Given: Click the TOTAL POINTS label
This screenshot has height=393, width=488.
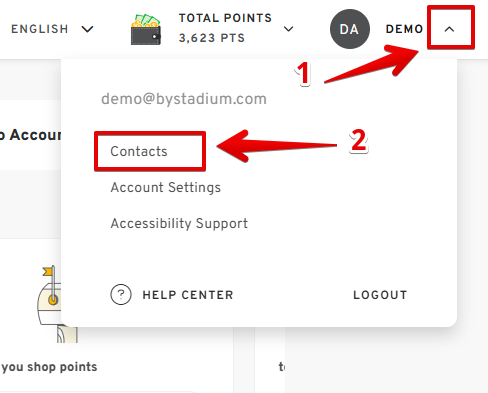Looking at the screenshot, I should [225, 18].
